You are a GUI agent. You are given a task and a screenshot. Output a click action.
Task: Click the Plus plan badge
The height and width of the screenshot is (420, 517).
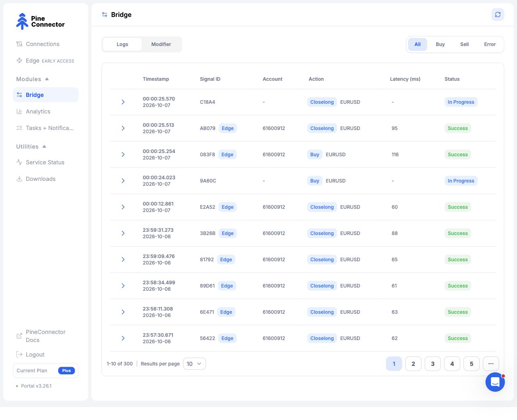[67, 371]
